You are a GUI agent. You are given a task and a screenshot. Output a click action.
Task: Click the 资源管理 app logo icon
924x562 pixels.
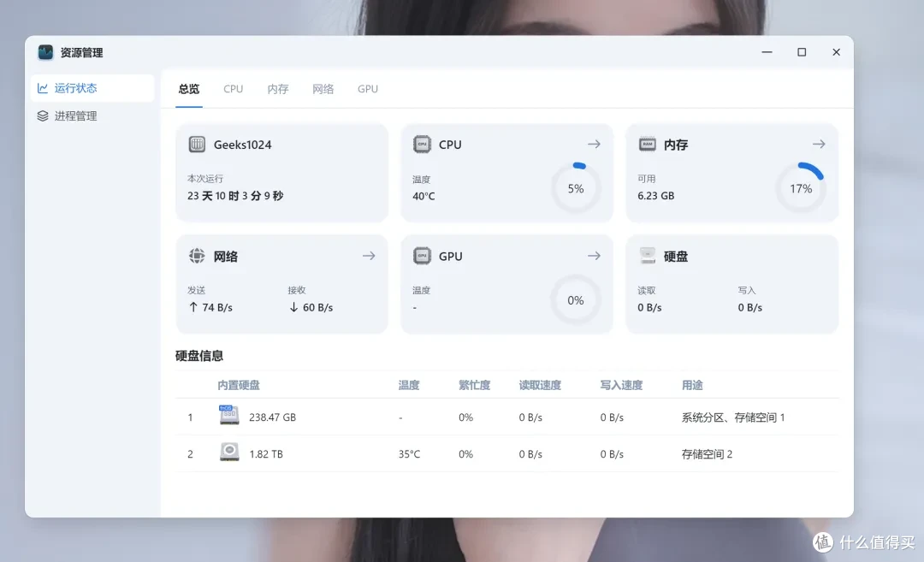tap(45, 52)
